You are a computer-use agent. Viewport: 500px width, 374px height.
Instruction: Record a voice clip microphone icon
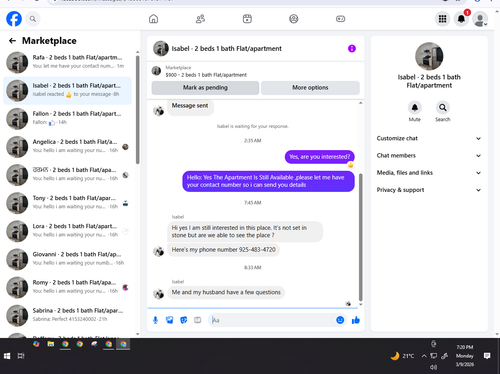click(x=155, y=320)
